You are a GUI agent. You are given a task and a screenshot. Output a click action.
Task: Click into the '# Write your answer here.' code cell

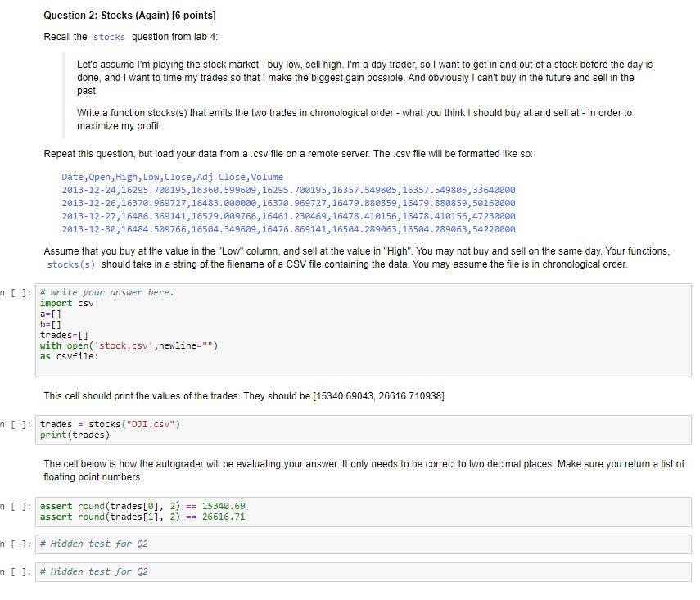[364, 331]
